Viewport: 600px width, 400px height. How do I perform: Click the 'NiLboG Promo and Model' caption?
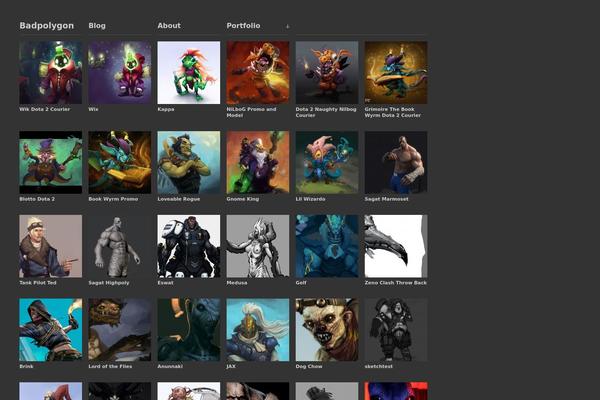251,112
